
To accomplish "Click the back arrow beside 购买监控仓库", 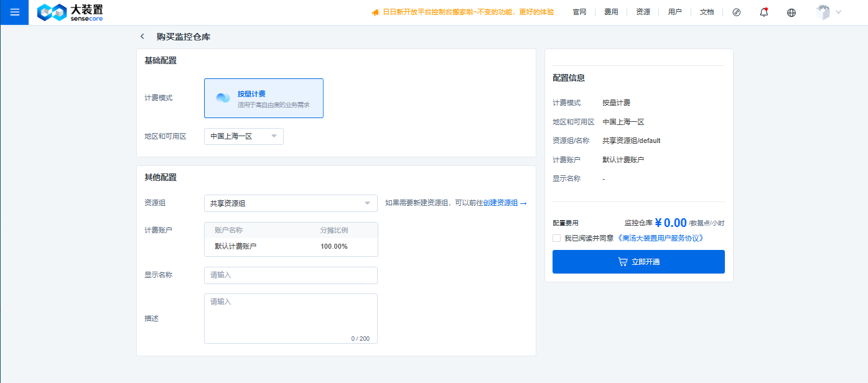I will [142, 37].
